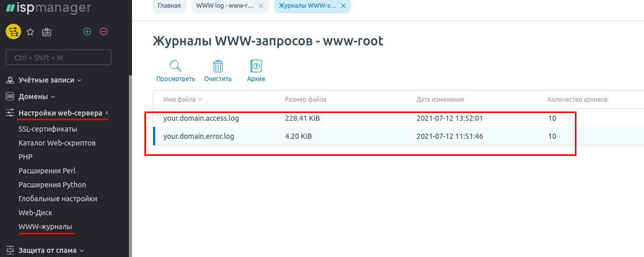Click Просмотреть magnifier toolbar icon
The image size is (644, 257).
pos(176,66)
